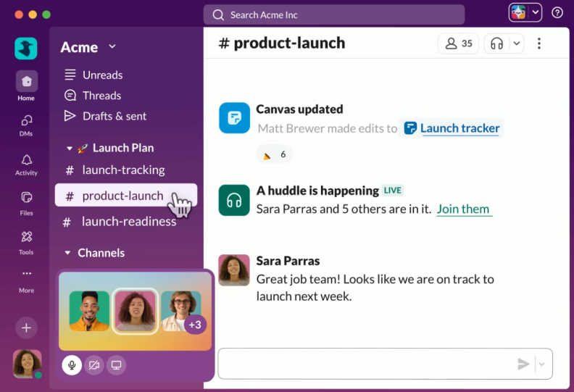Click the Join them huddle link

click(x=463, y=209)
